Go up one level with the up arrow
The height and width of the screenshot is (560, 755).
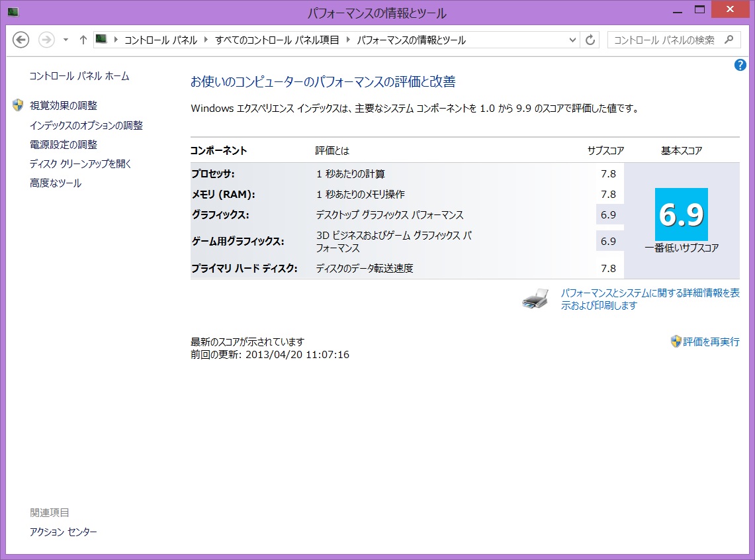(x=83, y=40)
